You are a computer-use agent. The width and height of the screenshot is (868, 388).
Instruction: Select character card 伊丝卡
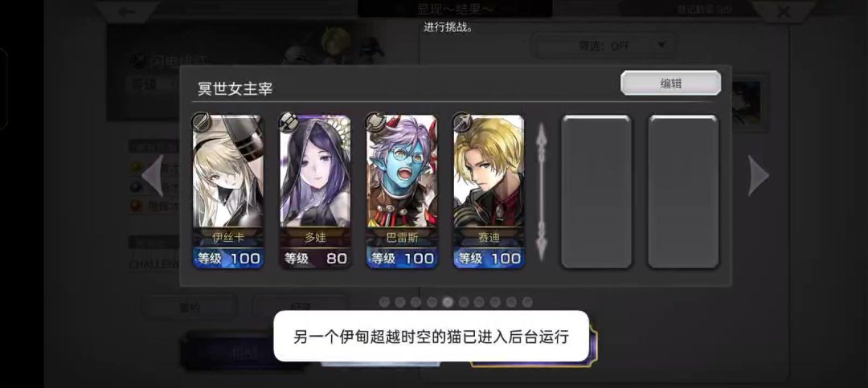point(228,191)
